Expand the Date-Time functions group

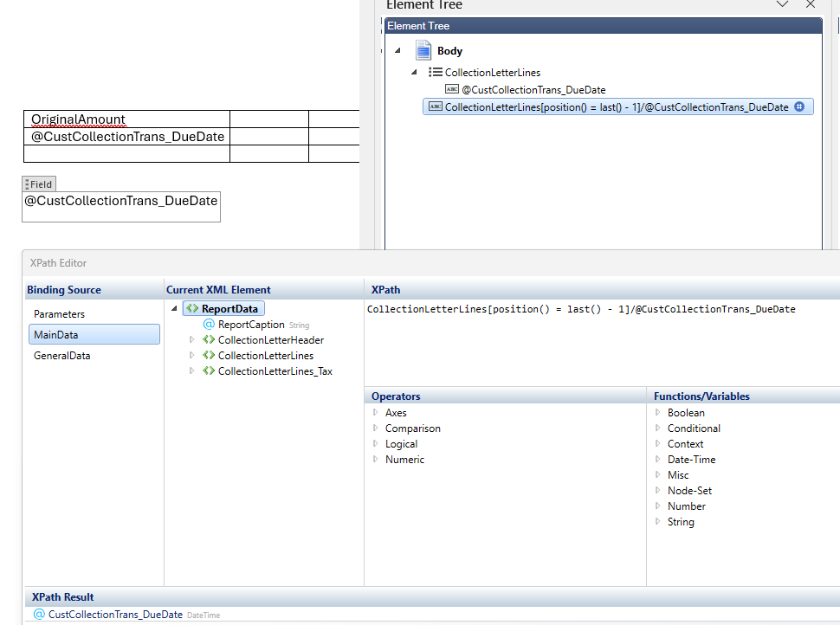(658, 460)
